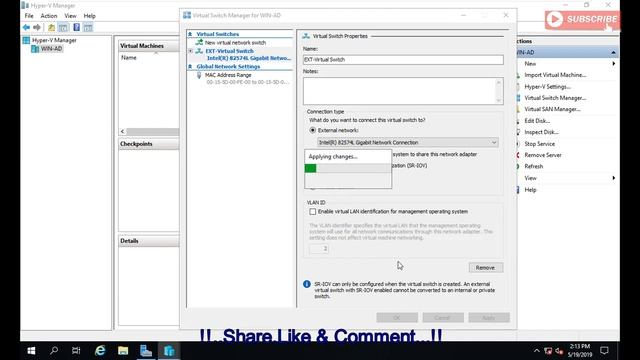Open the File menu
Viewport: 640px width, 360px height.
[x=29, y=16]
